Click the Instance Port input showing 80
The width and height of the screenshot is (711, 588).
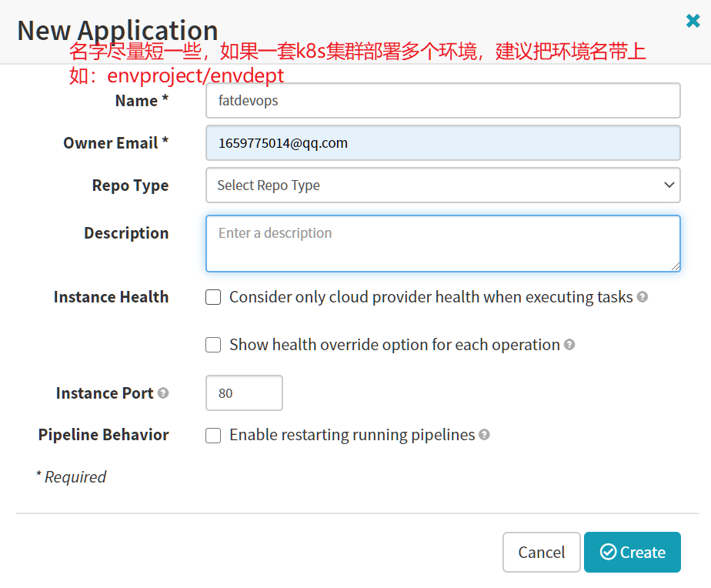[244, 393]
